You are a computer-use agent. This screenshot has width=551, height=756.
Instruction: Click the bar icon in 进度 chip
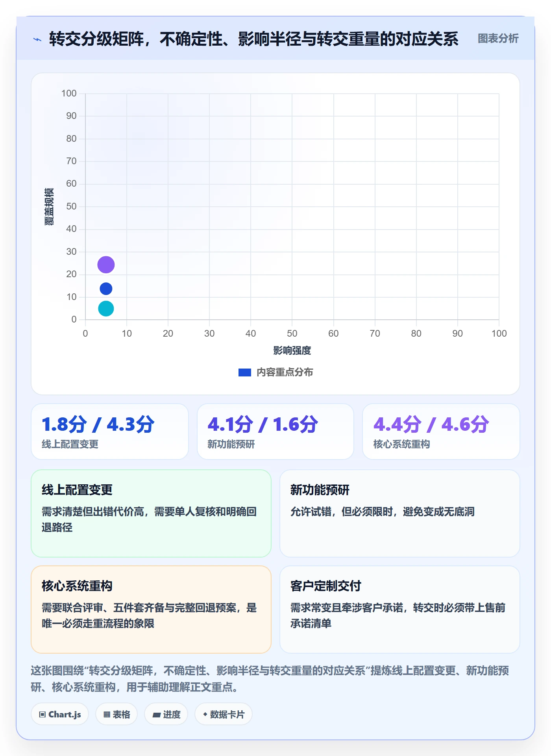(157, 715)
